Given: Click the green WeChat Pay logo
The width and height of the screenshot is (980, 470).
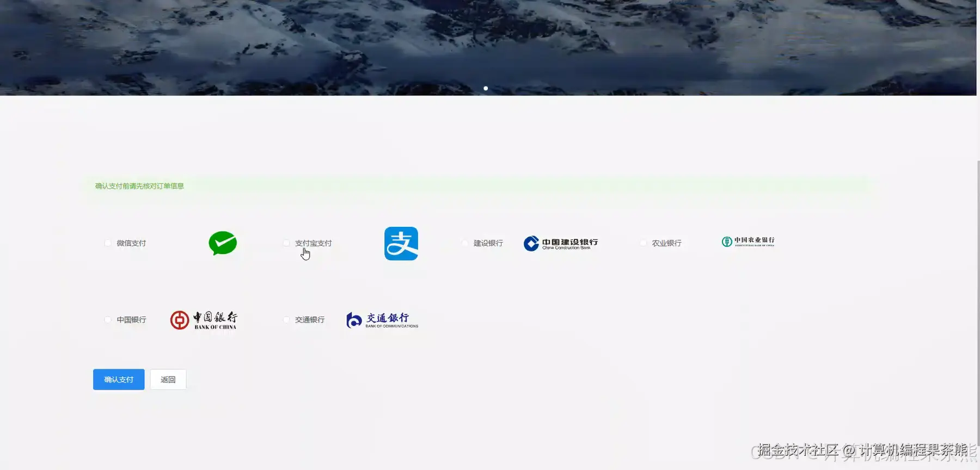Looking at the screenshot, I should (x=223, y=243).
